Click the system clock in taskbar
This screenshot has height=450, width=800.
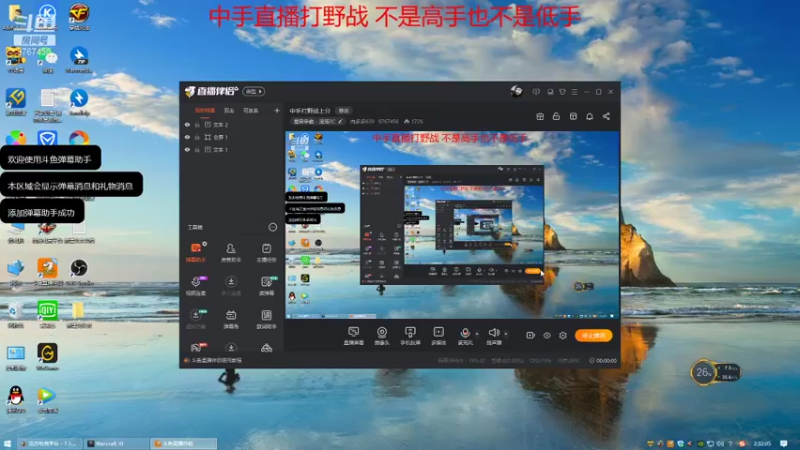[762, 443]
